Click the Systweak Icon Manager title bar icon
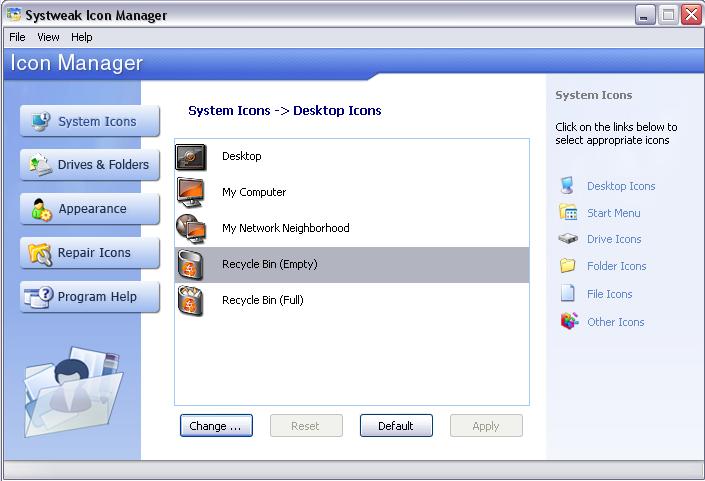This screenshot has height=481, width=705. click(13, 14)
